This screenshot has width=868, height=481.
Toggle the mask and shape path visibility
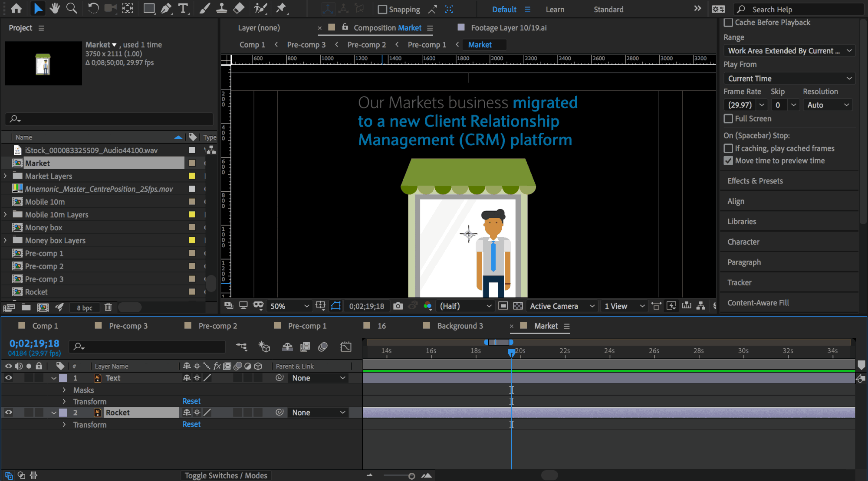pyautogui.click(x=335, y=306)
